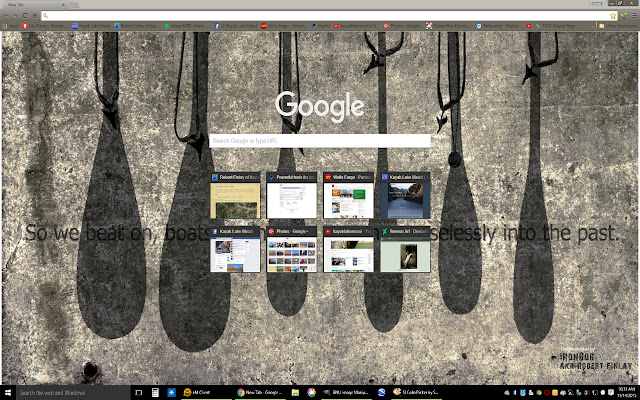
Task: Open the Wells Fargo thumbnail tile
Action: click(349, 196)
